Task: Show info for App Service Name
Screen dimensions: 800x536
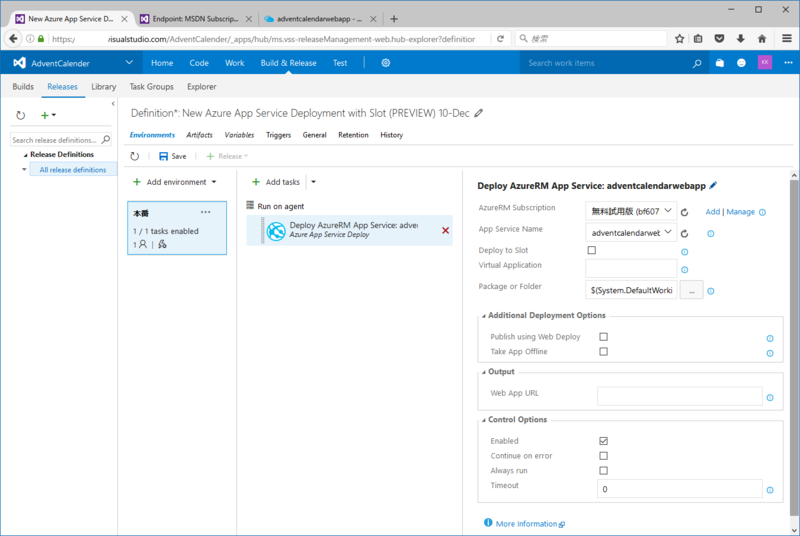Action: [x=710, y=234]
